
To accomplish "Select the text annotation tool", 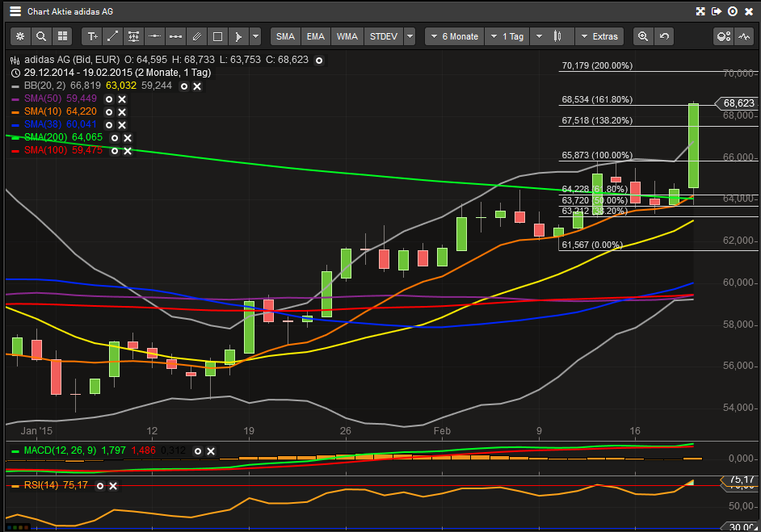I will [x=92, y=36].
